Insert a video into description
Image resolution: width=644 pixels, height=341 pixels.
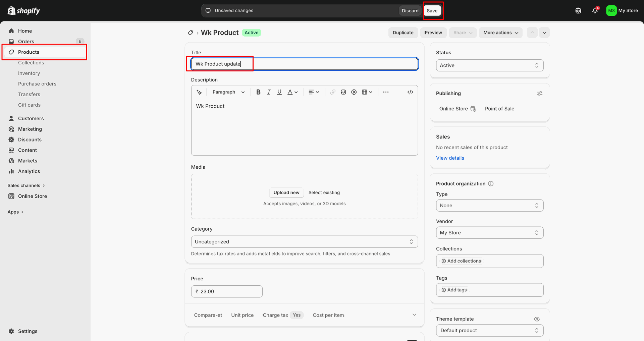(x=354, y=92)
